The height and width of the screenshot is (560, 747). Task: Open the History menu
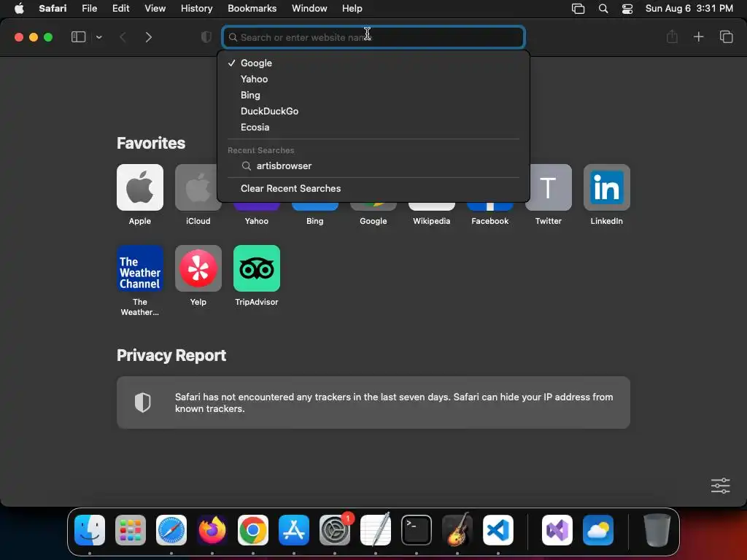pyautogui.click(x=197, y=9)
